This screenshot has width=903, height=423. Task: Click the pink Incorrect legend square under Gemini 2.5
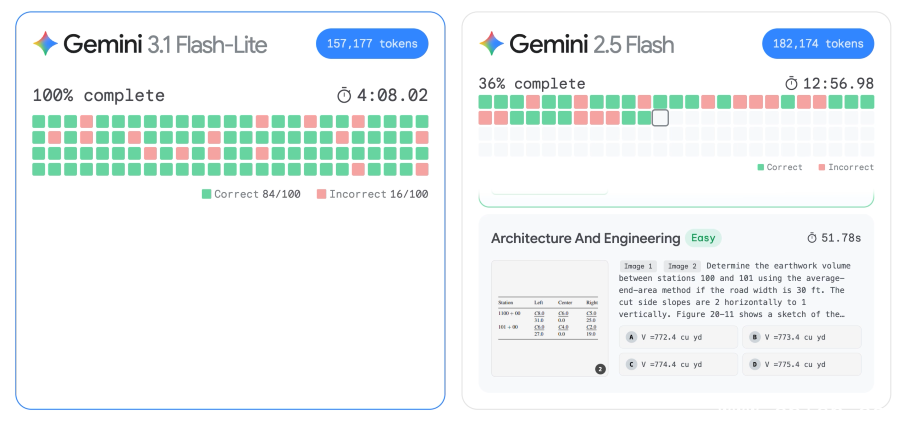(x=822, y=167)
